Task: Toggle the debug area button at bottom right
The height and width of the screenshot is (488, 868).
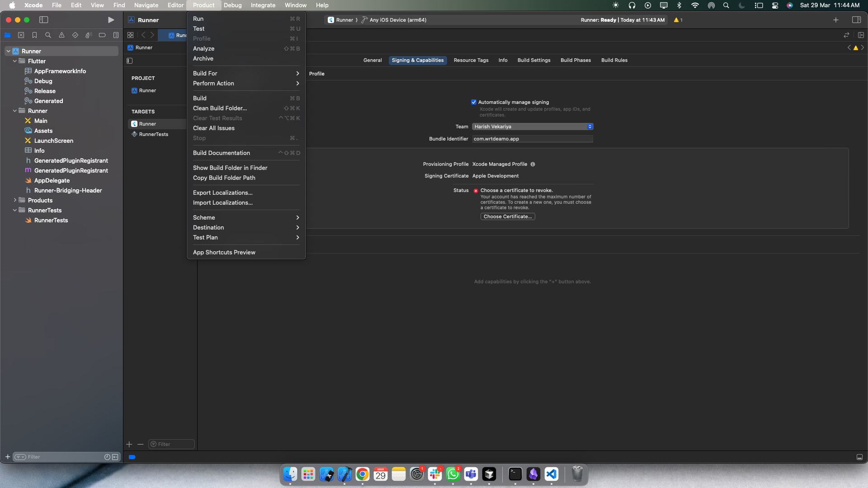Action: [859, 457]
